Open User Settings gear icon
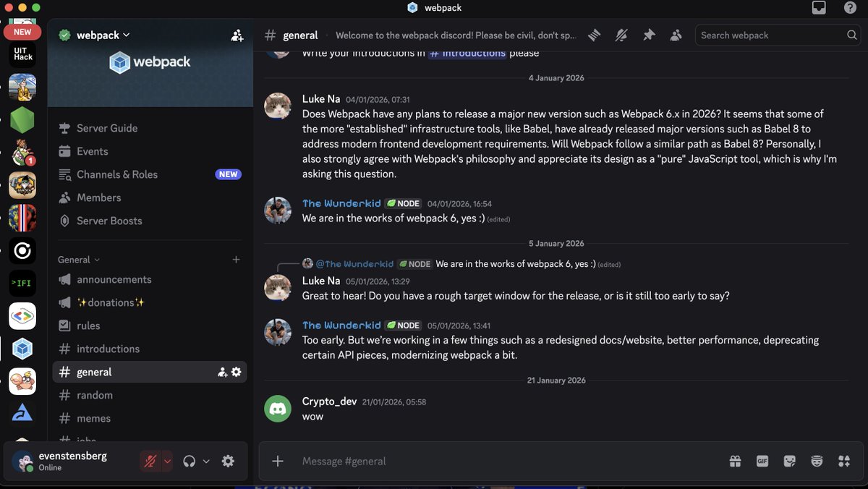The width and height of the screenshot is (868, 489). tap(228, 461)
